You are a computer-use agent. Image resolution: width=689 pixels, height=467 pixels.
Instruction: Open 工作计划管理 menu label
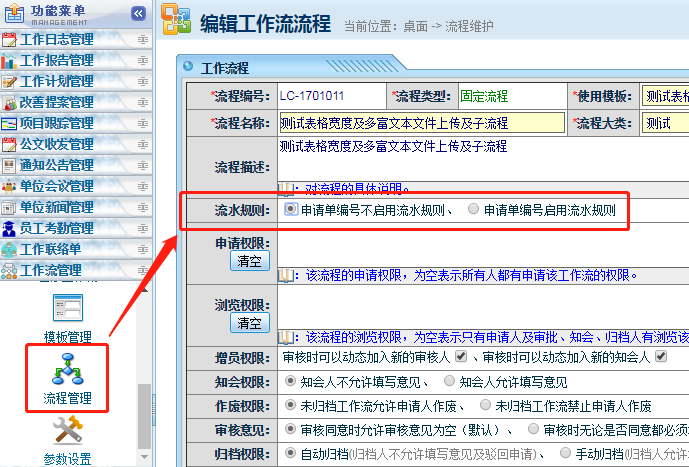57,82
